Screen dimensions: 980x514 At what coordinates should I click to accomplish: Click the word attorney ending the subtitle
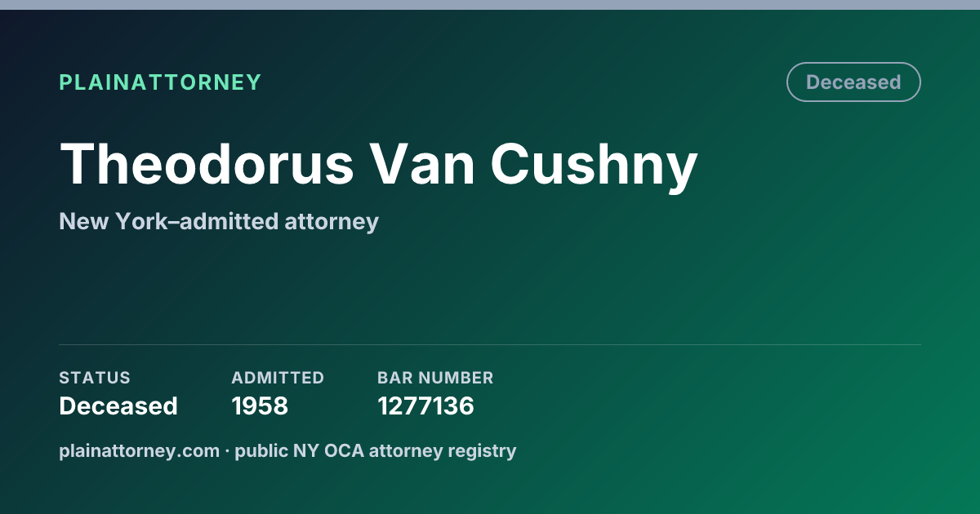[x=331, y=222]
